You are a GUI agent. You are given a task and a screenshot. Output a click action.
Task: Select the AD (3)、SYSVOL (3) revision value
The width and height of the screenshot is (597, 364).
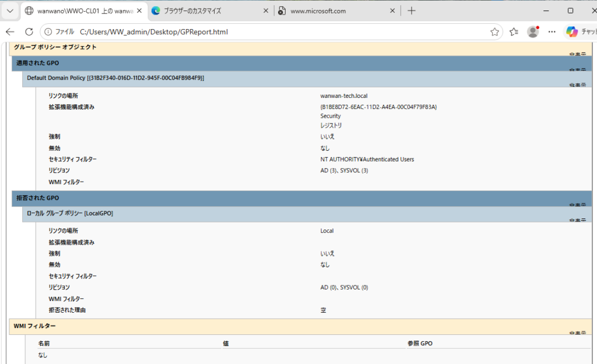pos(344,171)
